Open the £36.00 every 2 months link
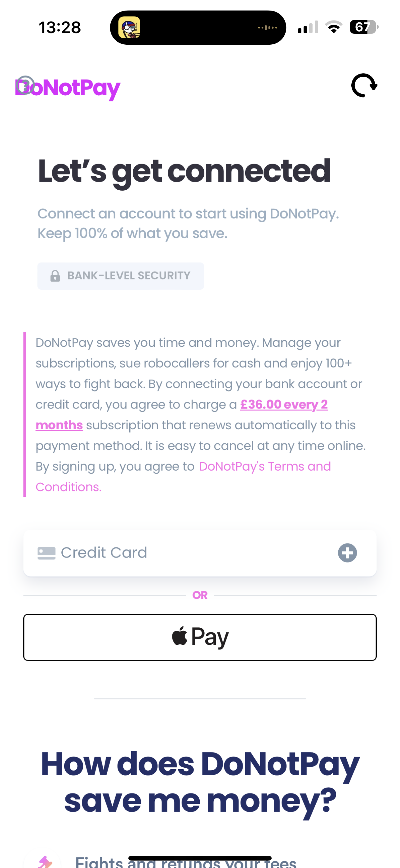Screen dimensions: 400x868 pos(182,414)
